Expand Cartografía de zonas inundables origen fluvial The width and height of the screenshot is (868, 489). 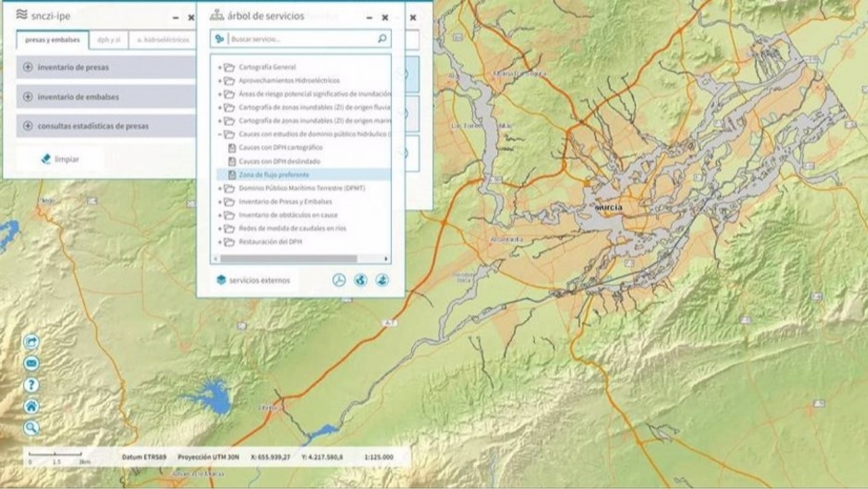tap(219, 107)
